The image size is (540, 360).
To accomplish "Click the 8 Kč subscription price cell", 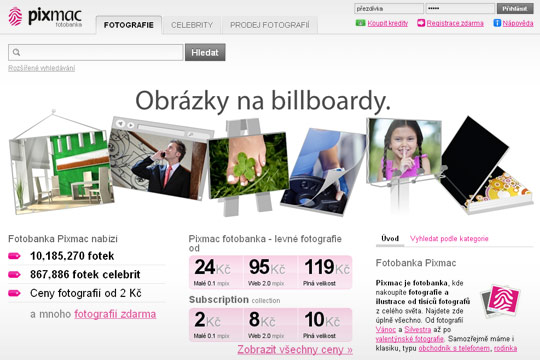I will 271,325.
